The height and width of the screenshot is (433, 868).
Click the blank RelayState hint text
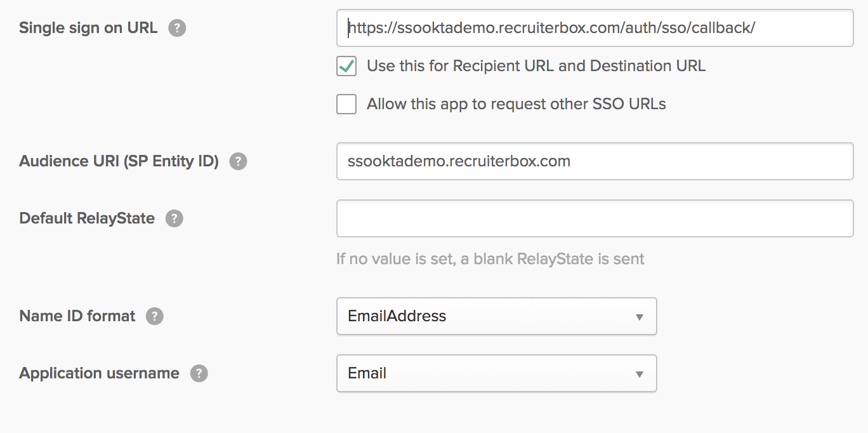click(x=490, y=259)
